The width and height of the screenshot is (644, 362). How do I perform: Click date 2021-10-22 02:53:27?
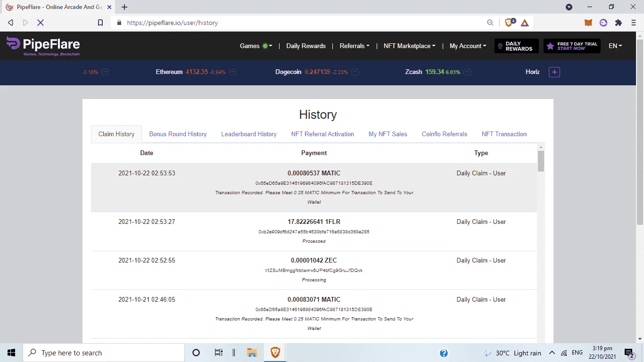click(147, 222)
